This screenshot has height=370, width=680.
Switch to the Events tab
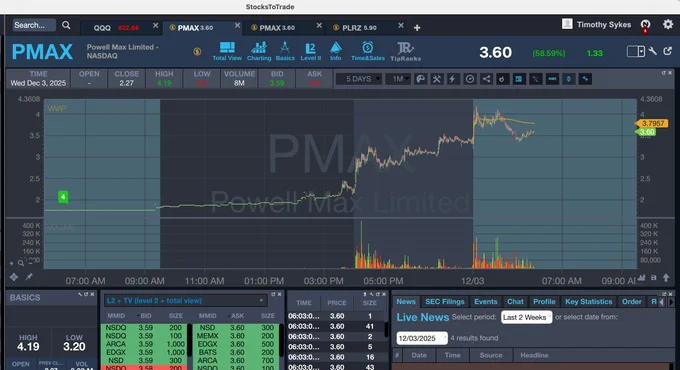click(x=485, y=301)
